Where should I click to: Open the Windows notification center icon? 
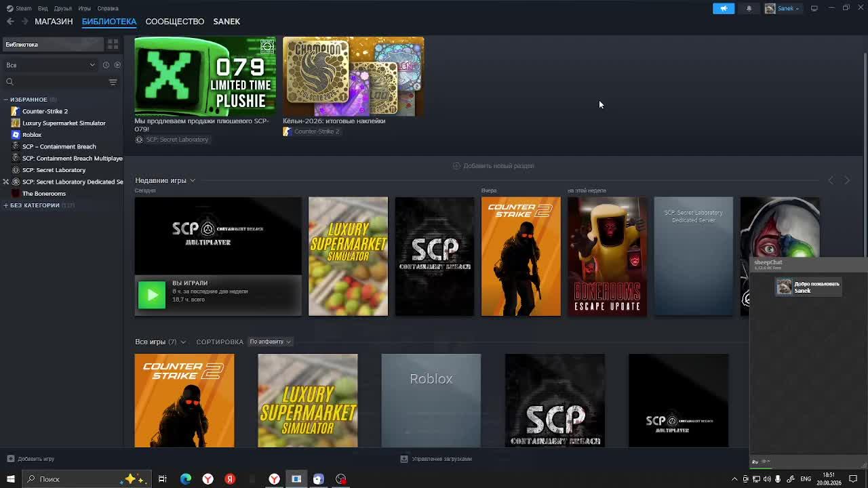tap(853, 479)
